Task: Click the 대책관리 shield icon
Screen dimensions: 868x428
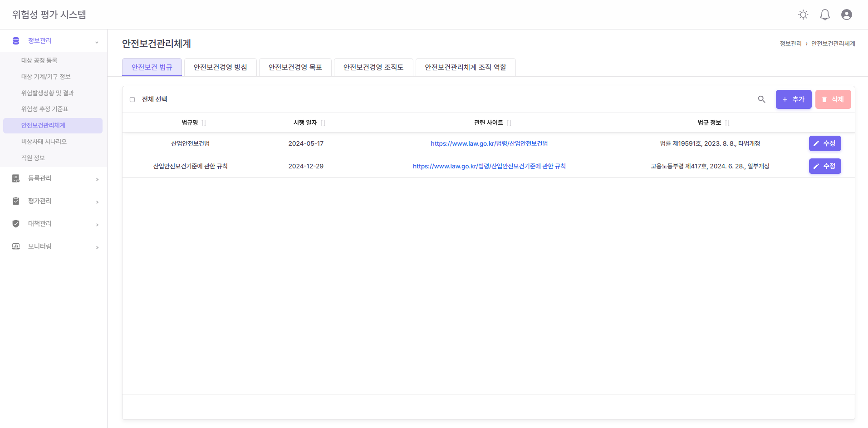Action: point(16,224)
